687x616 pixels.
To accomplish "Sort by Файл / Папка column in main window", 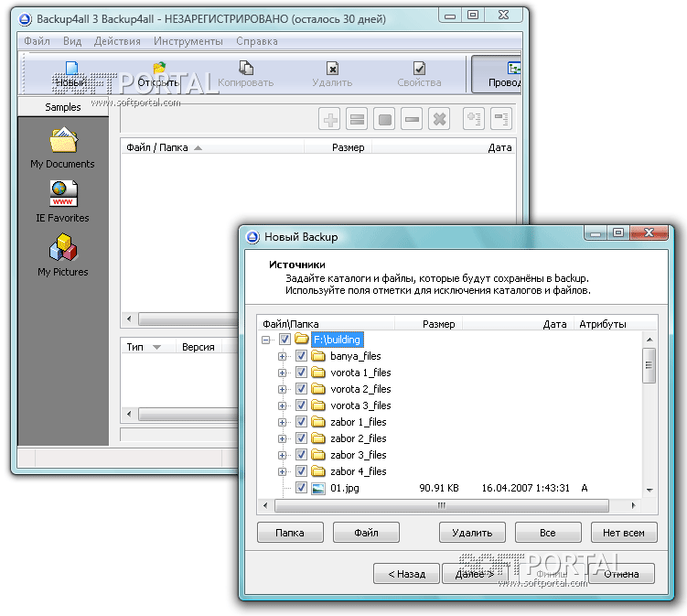I will click(212, 147).
